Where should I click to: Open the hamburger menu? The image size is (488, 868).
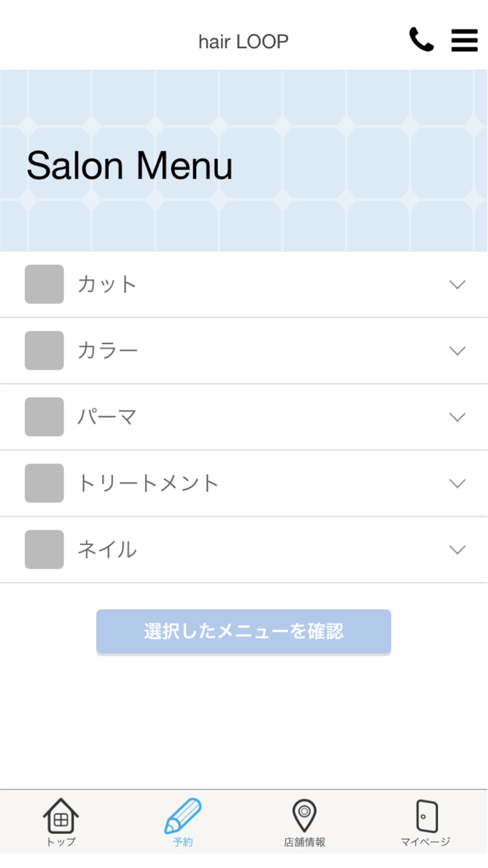click(x=464, y=40)
